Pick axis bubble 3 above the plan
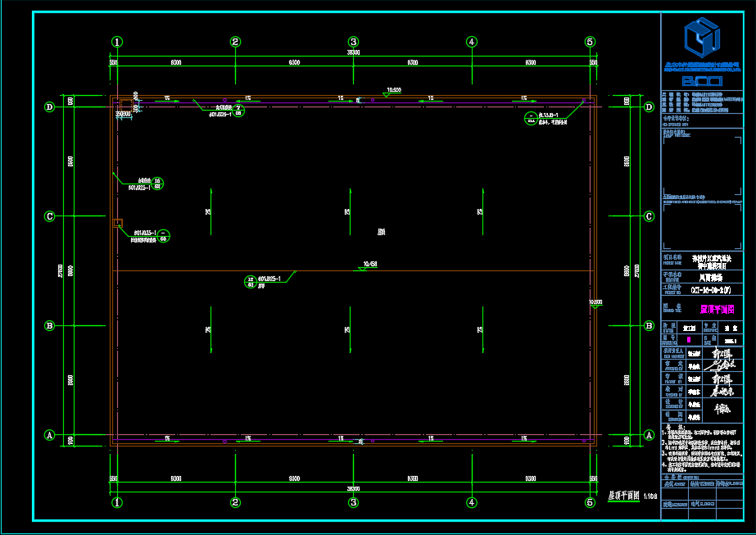The height and width of the screenshot is (535, 756). 353,42
